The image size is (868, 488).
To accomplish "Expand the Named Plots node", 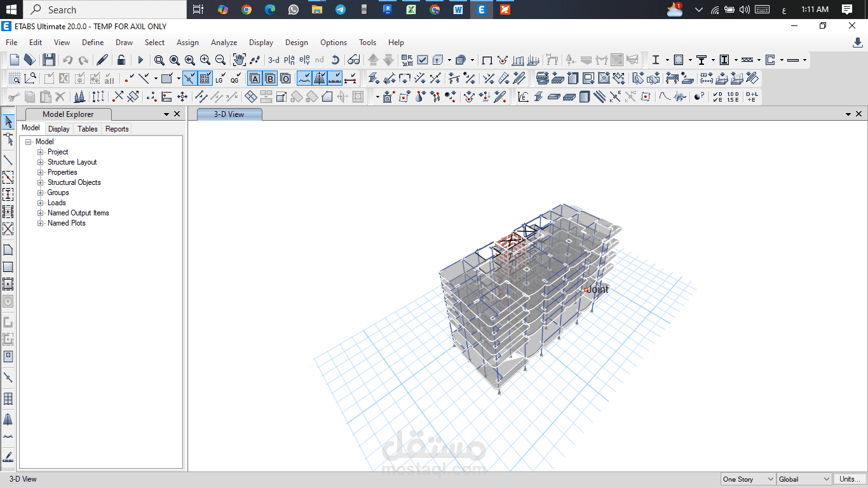I will point(41,223).
